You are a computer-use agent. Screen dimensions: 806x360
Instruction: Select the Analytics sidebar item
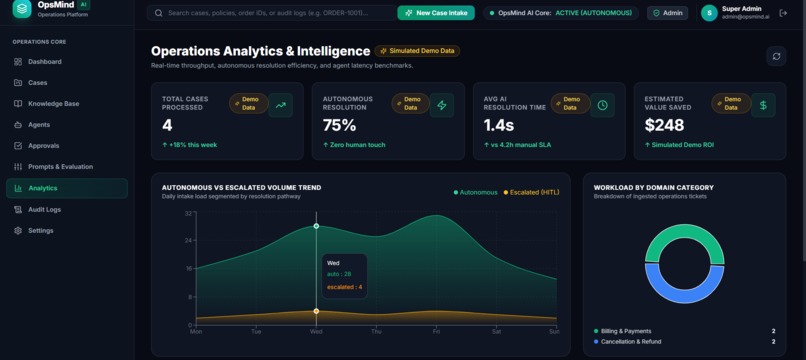click(x=67, y=188)
